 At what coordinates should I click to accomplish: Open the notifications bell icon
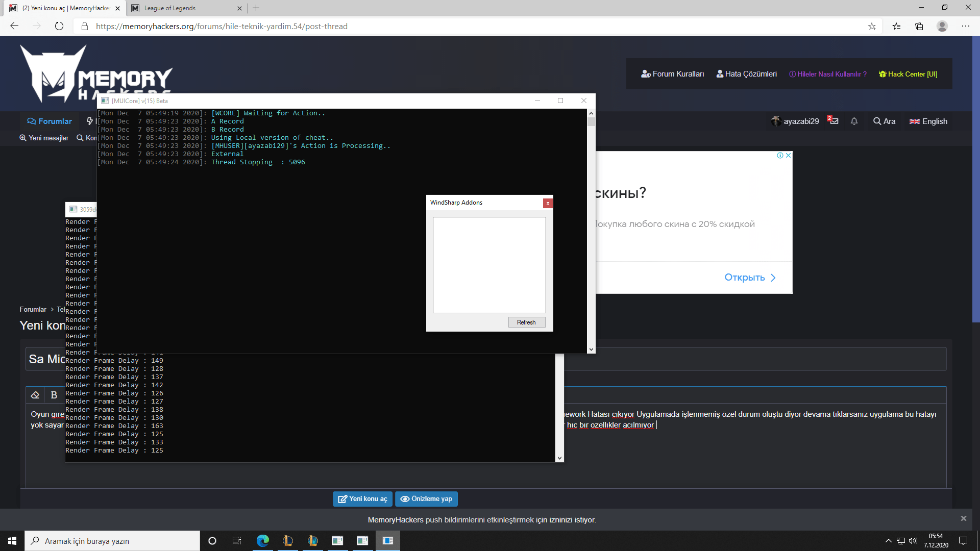coord(854,121)
